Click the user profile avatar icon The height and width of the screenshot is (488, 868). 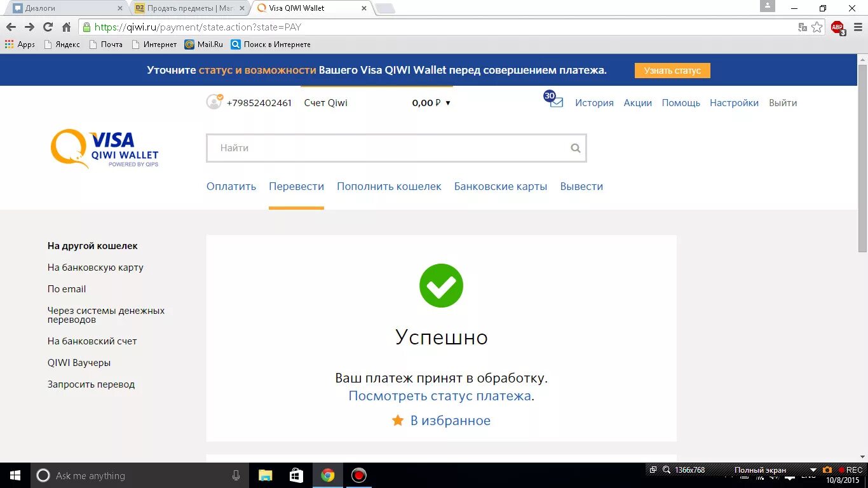214,102
